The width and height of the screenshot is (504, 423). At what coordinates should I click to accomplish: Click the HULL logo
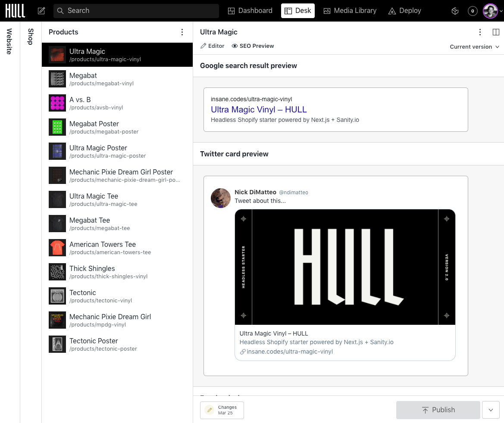coord(15,10)
